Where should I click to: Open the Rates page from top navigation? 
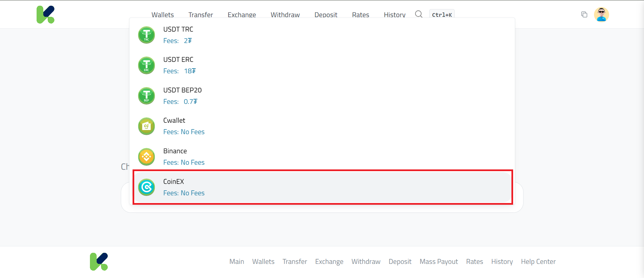coord(360,15)
